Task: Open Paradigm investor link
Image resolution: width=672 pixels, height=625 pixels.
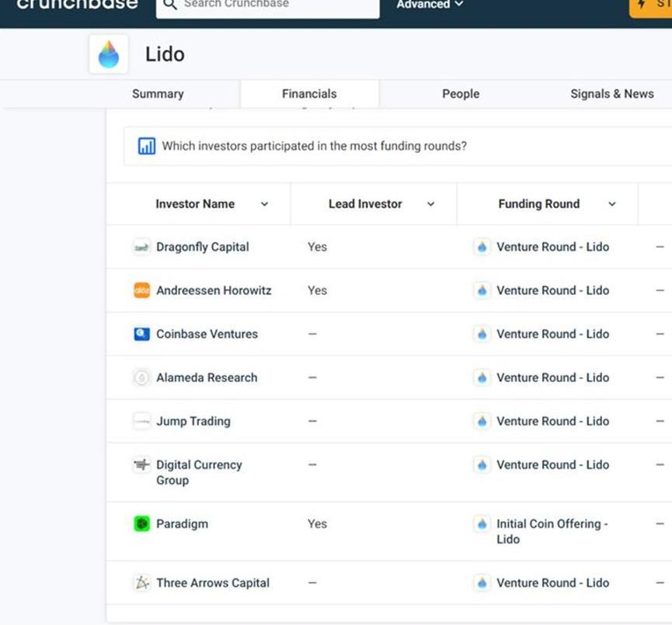Action: tap(182, 524)
